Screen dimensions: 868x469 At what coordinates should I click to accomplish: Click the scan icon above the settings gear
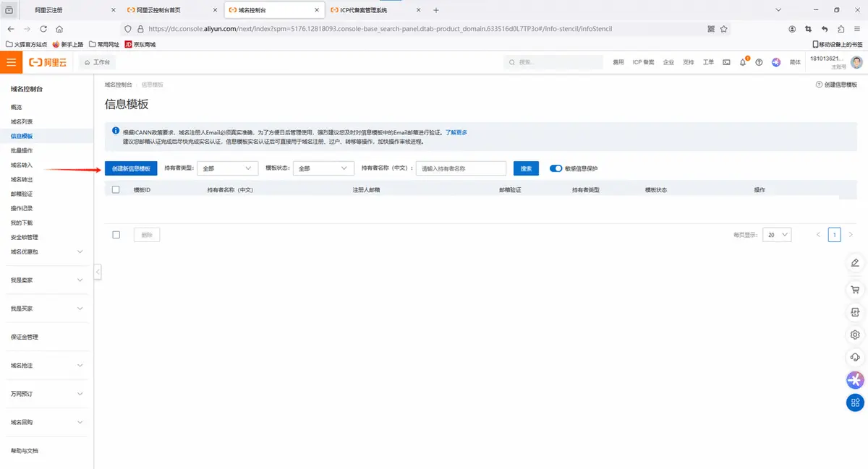pos(855,312)
